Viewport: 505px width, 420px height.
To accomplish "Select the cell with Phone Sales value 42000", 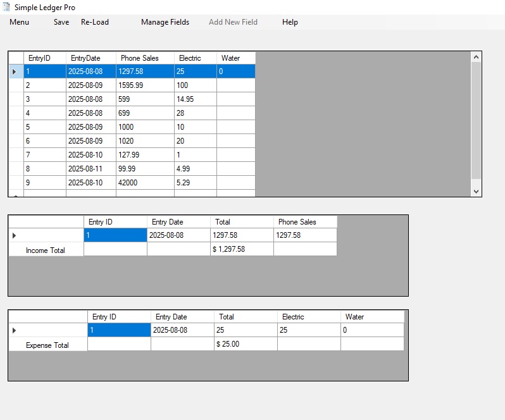I will (x=144, y=183).
